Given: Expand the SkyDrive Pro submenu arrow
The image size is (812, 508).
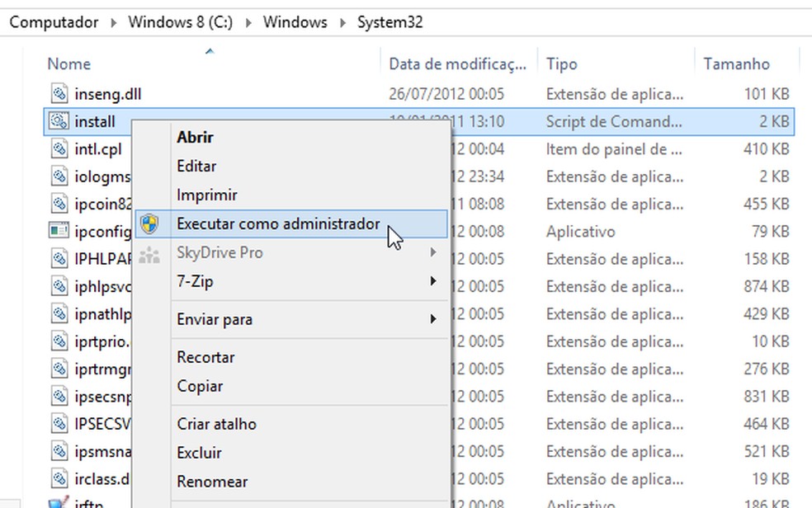Looking at the screenshot, I should 433,252.
